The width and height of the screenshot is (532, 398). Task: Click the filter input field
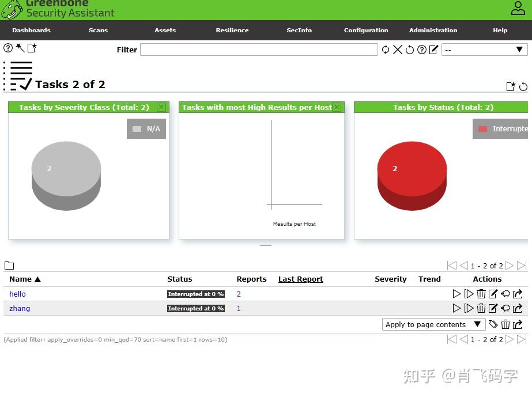tap(259, 50)
